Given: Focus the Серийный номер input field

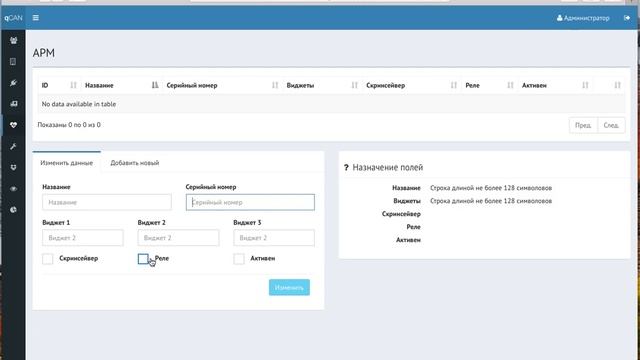Looking at the screenshot, I should [250, 202].
